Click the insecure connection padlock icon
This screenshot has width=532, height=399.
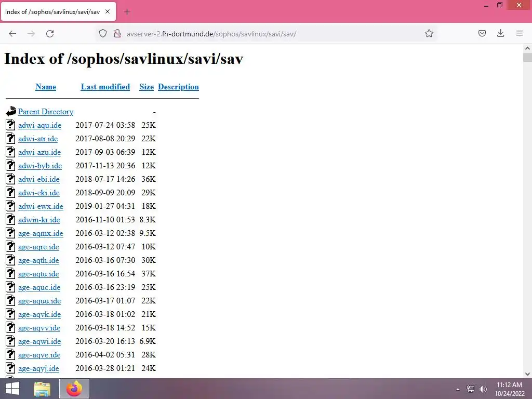coord(117,34)
